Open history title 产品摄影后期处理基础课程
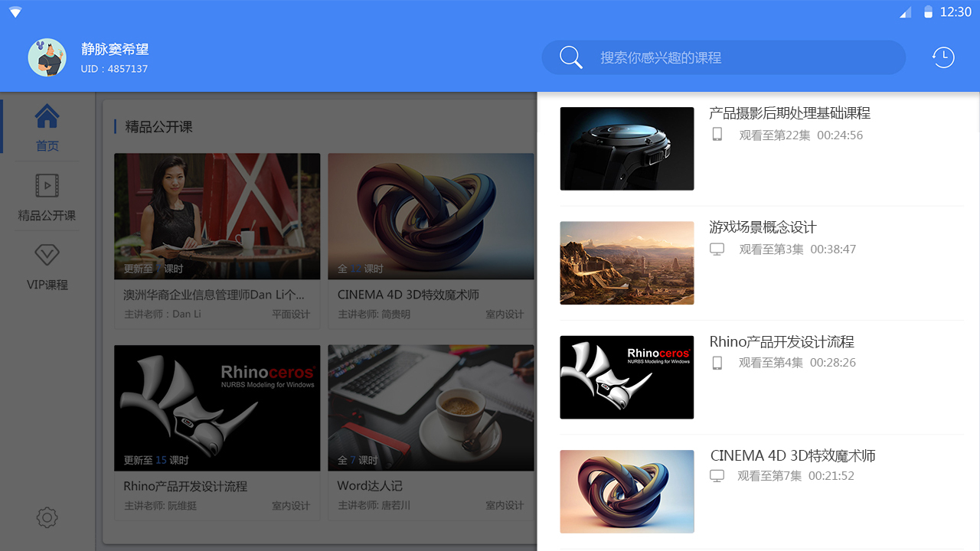The height and width of the screenshot is (551, 980). [790, 113]
